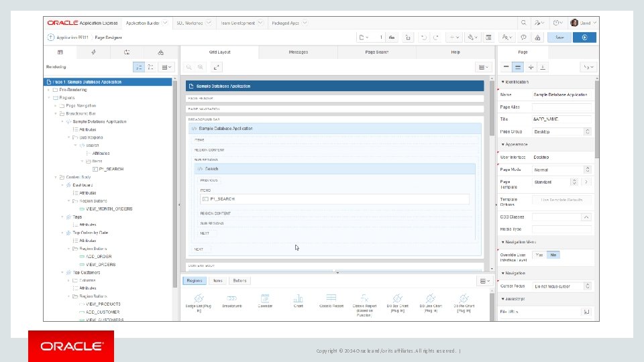Open developer comments bubble icon
The height and width of the screenshot is (362, 644).
(x=523, y=38)
